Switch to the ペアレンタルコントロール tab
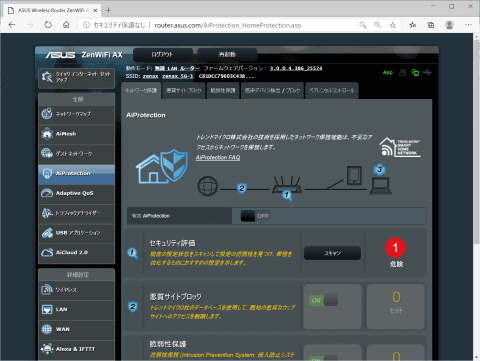Image resolution: width=480 pixels, height=361 pixels. click(x=332, y=91)
